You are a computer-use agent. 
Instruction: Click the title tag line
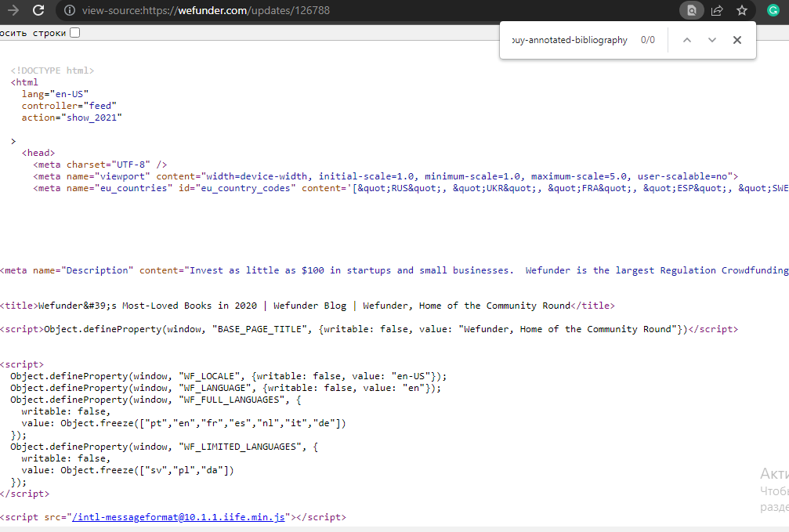307,306
